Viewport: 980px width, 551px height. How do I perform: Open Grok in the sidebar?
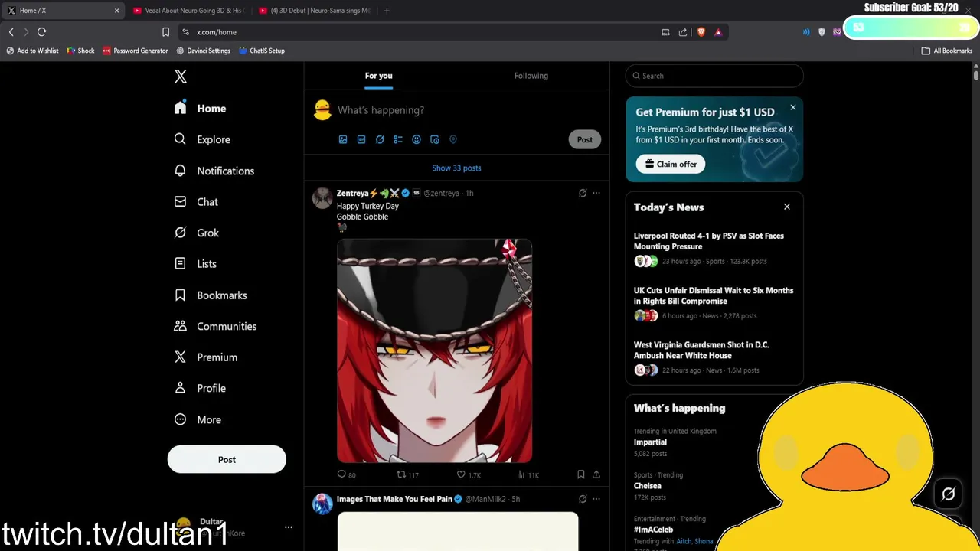click(197, 233)
